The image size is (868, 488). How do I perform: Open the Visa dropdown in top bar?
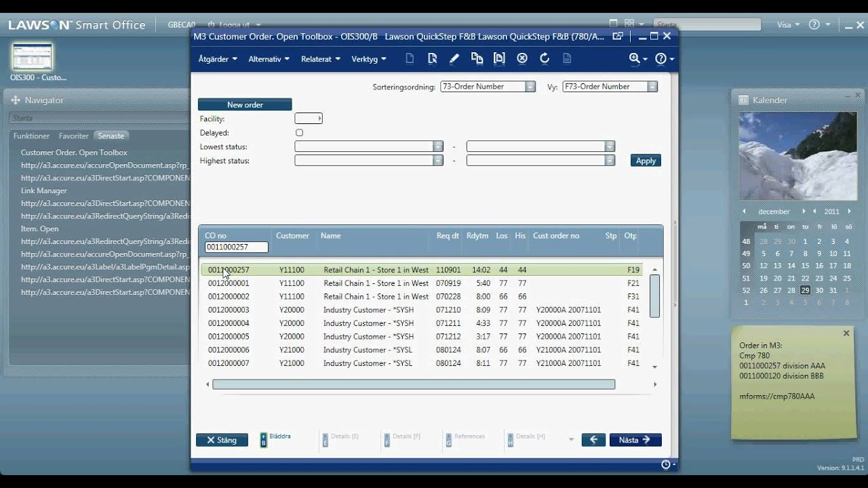pyautogui.click(x=788, y=24)
